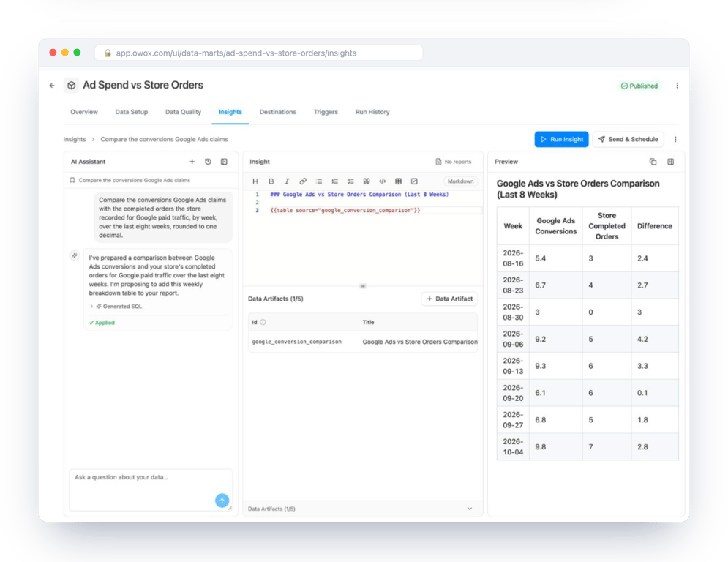728x562 pixels.
Task: Click the 9.8 conversions value
Action: point(540,447)
